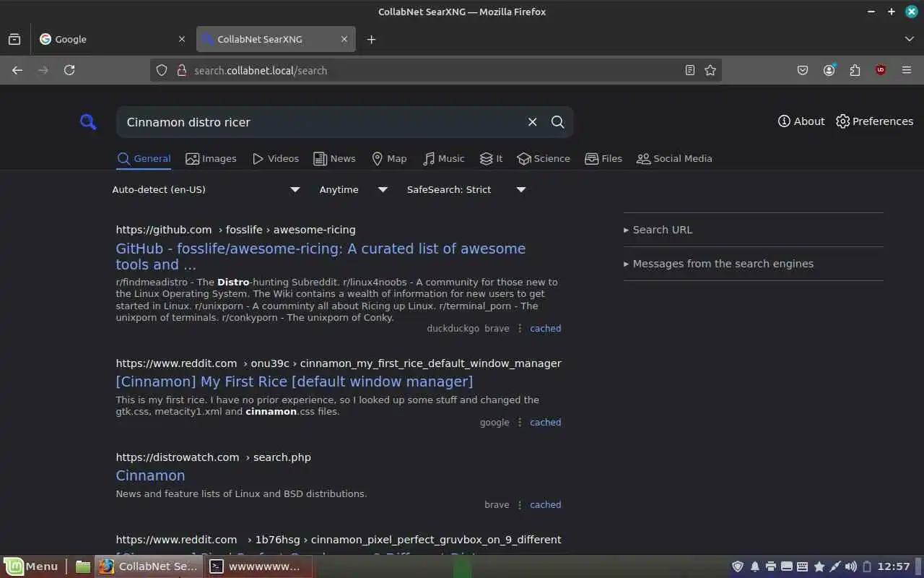This screenshot has height=578, width=924.
Task: Open the Mint Menu on taskbar
Action: coord(32,566)
